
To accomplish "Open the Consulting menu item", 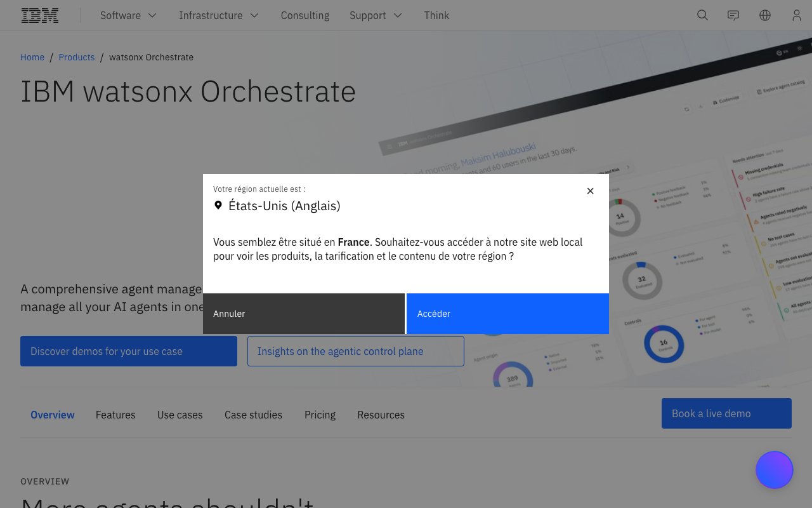I will point(305,15).
